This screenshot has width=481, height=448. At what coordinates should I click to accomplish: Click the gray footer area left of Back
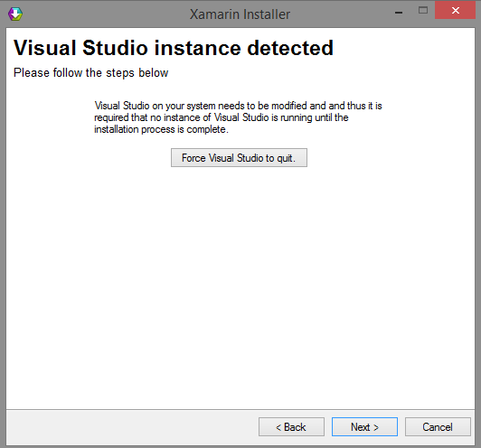point(132,426)
